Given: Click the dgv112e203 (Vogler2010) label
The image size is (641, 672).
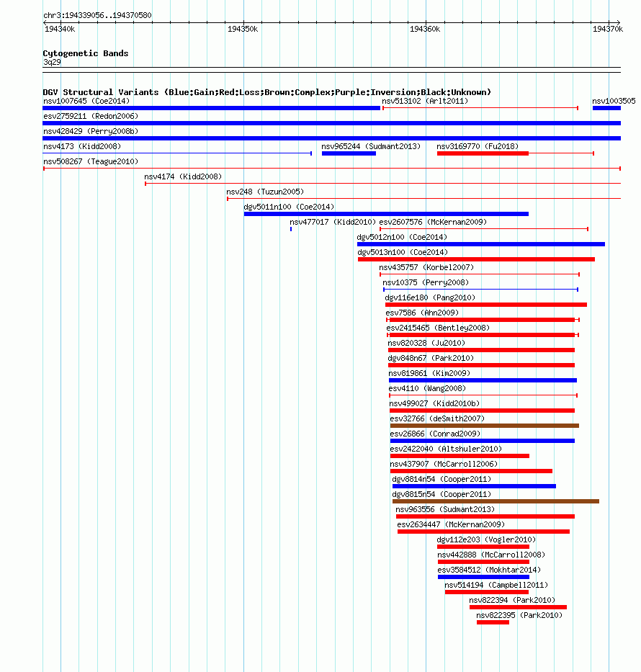Looking at the screenshot, I should [486, 539].
